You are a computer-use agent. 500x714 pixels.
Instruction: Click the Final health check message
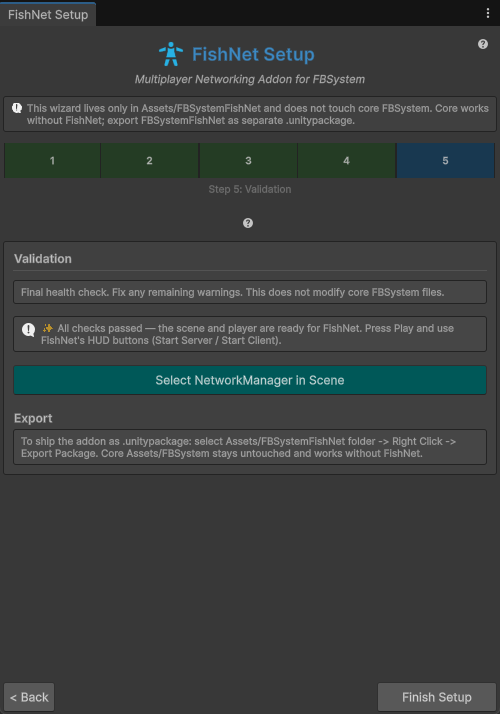pos(250,292)
